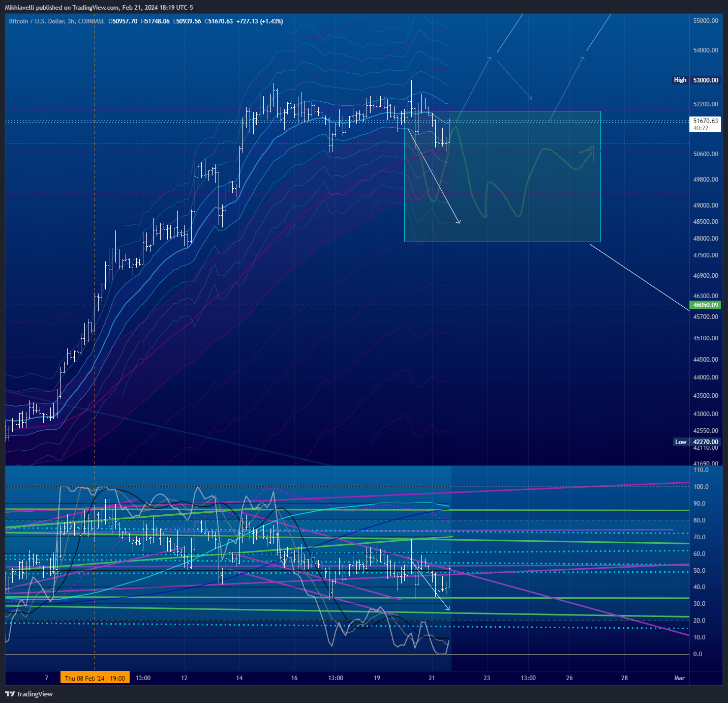Click the 100.0 indicator scale label
Screen dimensions: 728x703
click(701, 487)
